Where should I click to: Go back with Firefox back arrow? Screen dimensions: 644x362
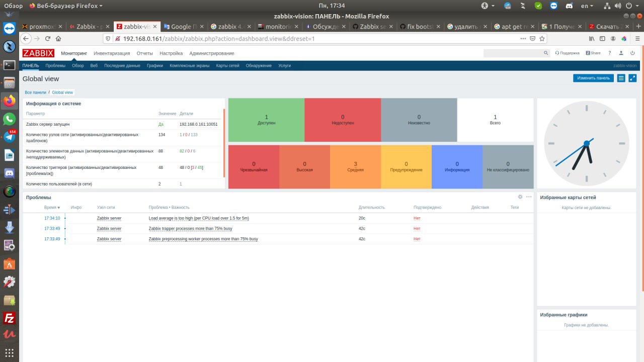pos(26,38)
